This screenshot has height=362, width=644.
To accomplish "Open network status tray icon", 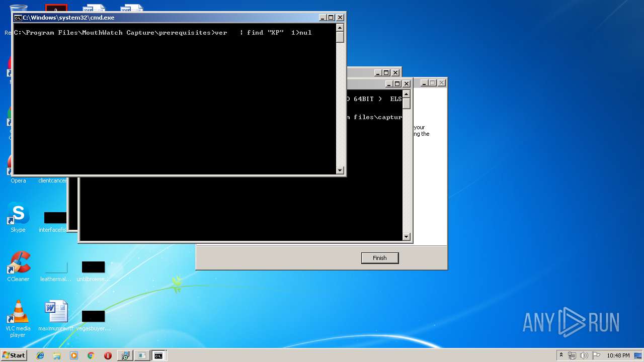I will [572, 355].
